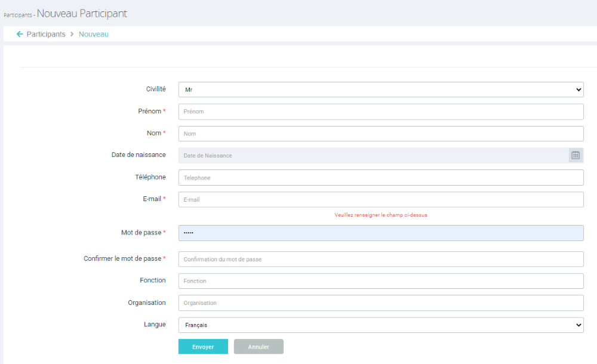The height and width of the screenshot is (364, 597).
Task: Click the 'E-mail' field label
Action: click(152, 199)
